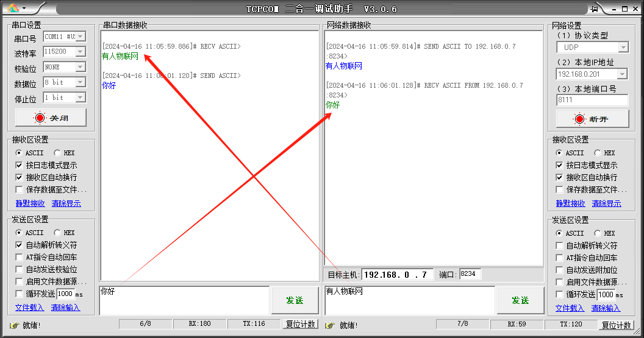Toggle serial 自动解析转义符 checkbox
Viewport: 644px width, 338px height.
(x=19, y=245)
